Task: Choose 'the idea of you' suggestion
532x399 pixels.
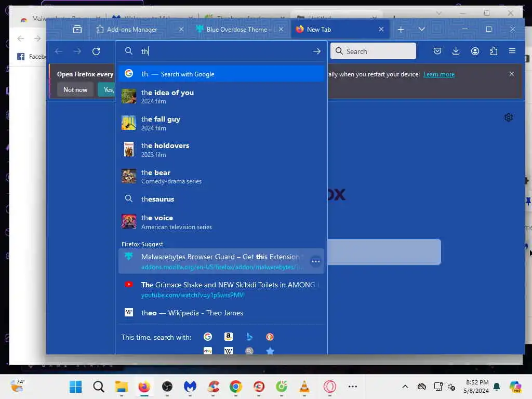Action: [x=221, y=97]
